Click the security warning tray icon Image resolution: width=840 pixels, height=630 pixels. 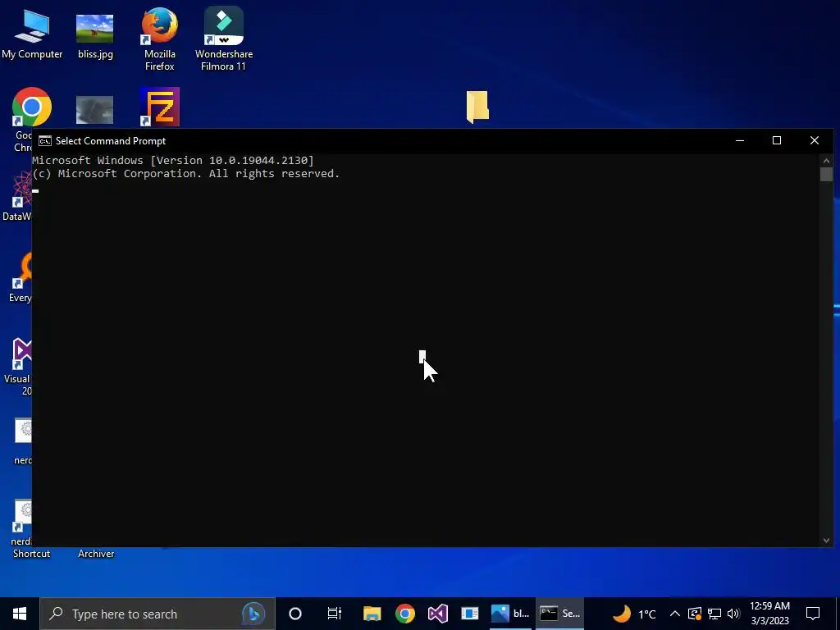point(695,614)
